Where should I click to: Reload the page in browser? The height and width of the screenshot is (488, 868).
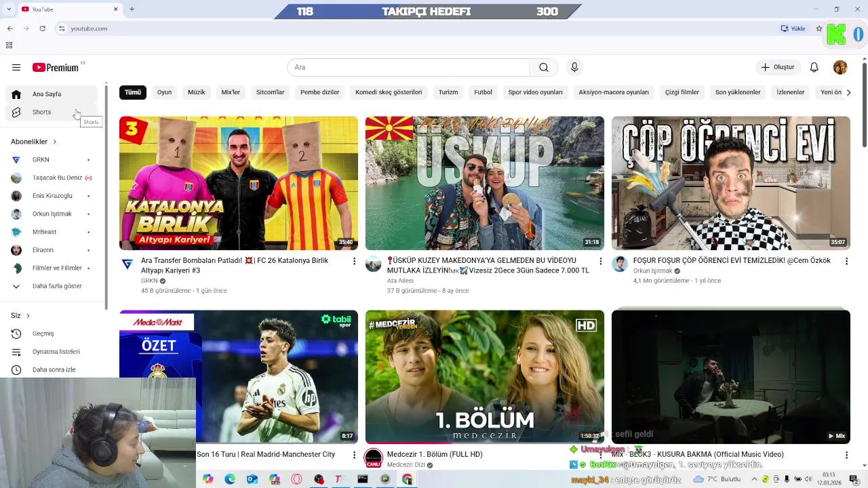click(42, 28)
